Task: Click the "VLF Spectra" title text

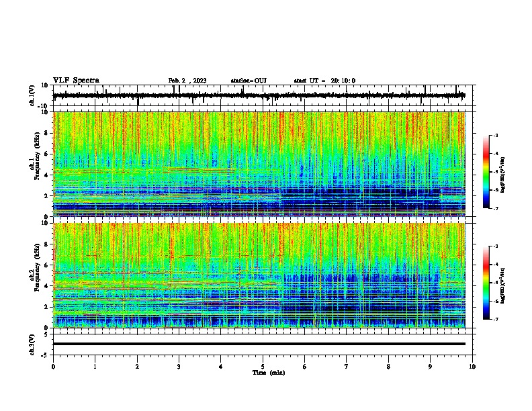Action: point(76,81)
